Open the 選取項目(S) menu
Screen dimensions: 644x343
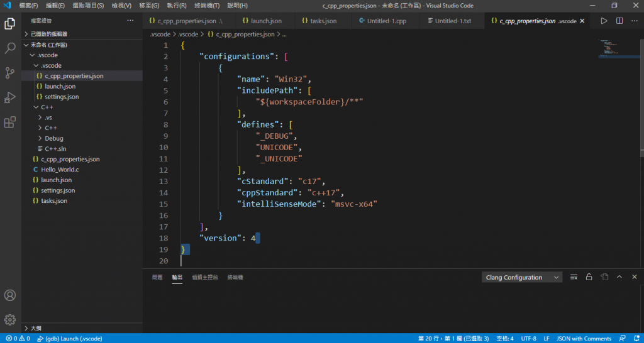coord(88,6)
